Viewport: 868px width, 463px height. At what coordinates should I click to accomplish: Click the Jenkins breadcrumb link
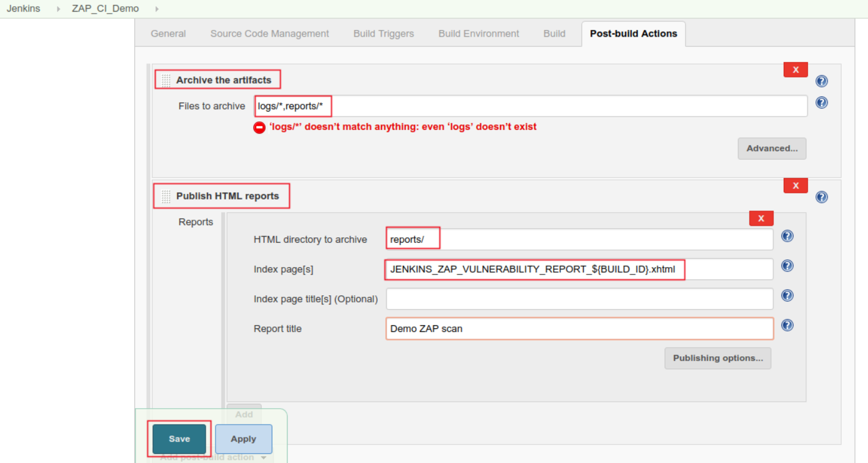[x=23, y=9]
